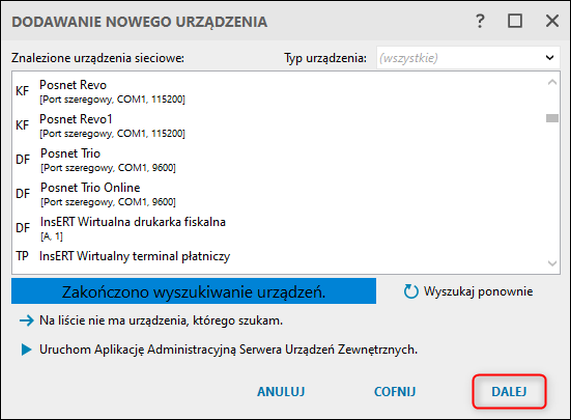Image resolution: width=571 pixels, height=420 pixels.
Task: Click the device list scroll down arrow
Action: click(552, 263)
